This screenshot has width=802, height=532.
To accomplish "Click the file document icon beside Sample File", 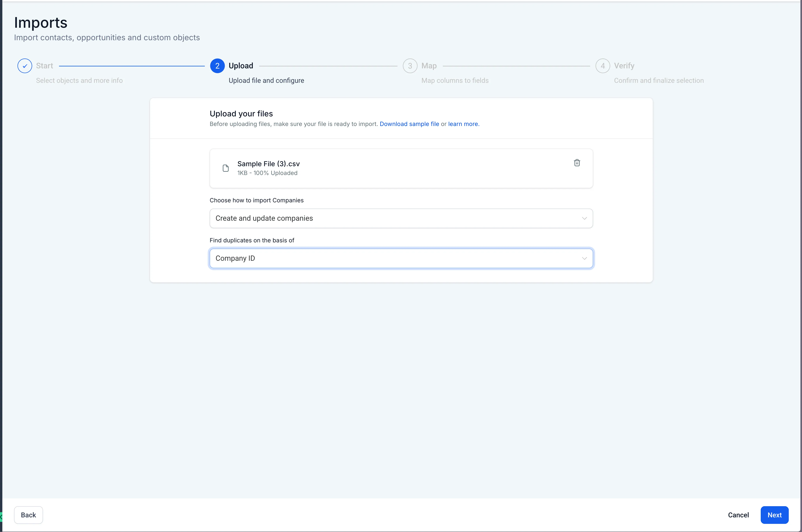I will point(225,168).
